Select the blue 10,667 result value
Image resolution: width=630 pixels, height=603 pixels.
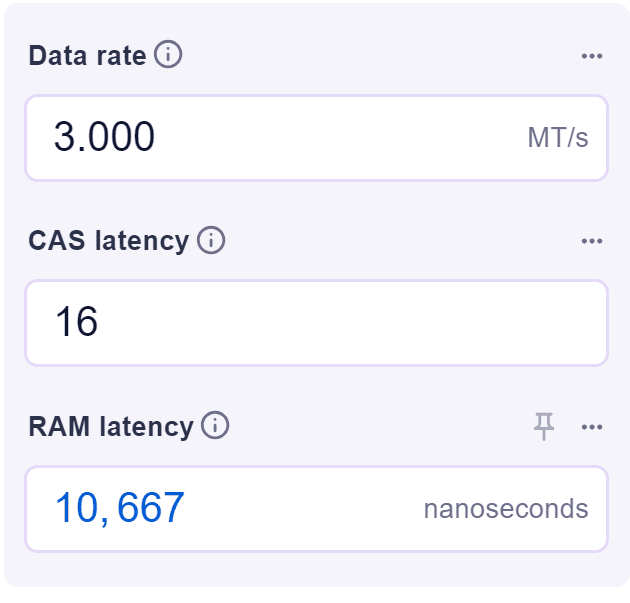tap(120, 508)
